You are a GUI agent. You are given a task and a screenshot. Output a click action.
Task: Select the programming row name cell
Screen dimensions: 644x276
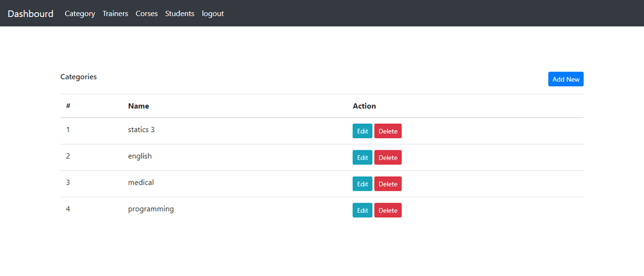click(x=235, y=210)
